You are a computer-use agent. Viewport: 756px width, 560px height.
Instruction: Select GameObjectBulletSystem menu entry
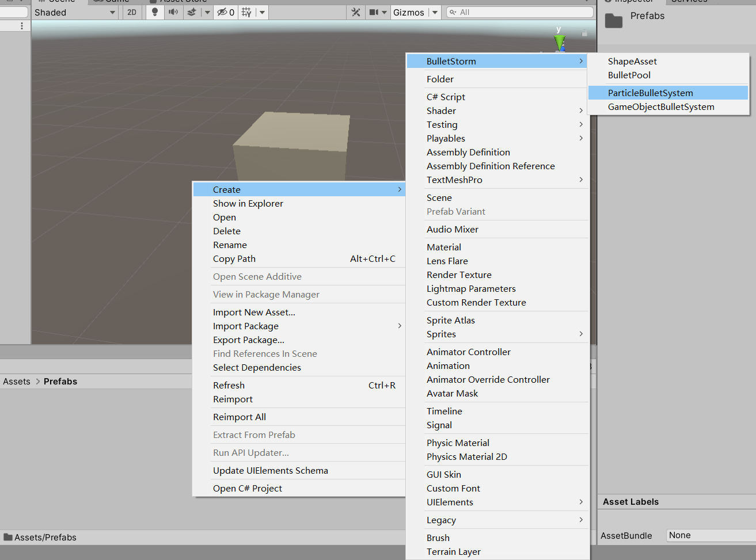click(668, 106)
